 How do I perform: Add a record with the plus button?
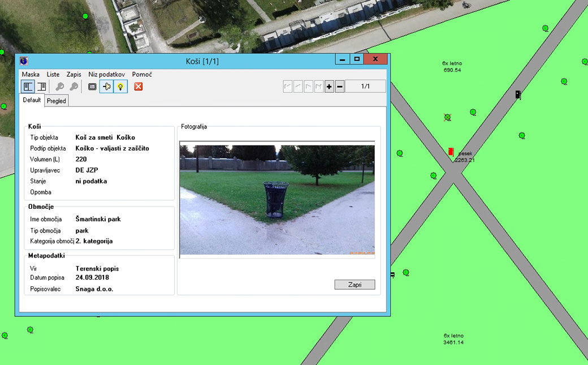coord(329,87)
